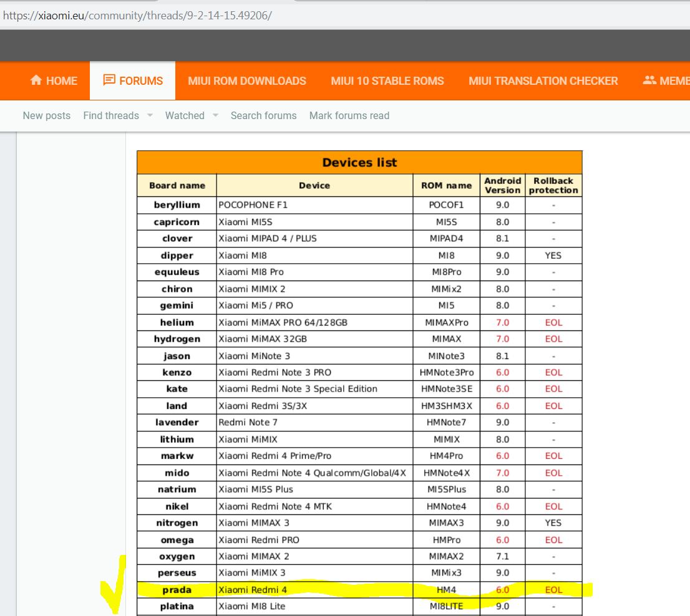Select the FORUMS tab label
Viewport: 690px width, 616px height.
tap(141, 81)
